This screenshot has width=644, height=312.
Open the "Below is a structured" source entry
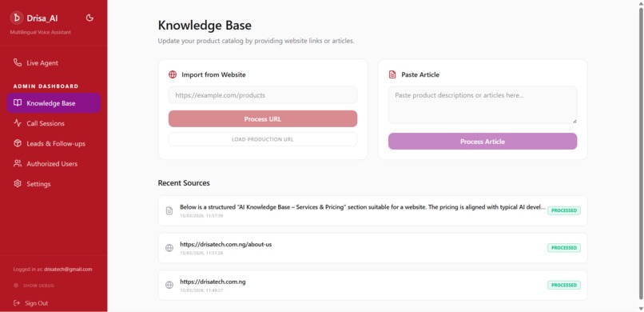(x=372, y=211)
